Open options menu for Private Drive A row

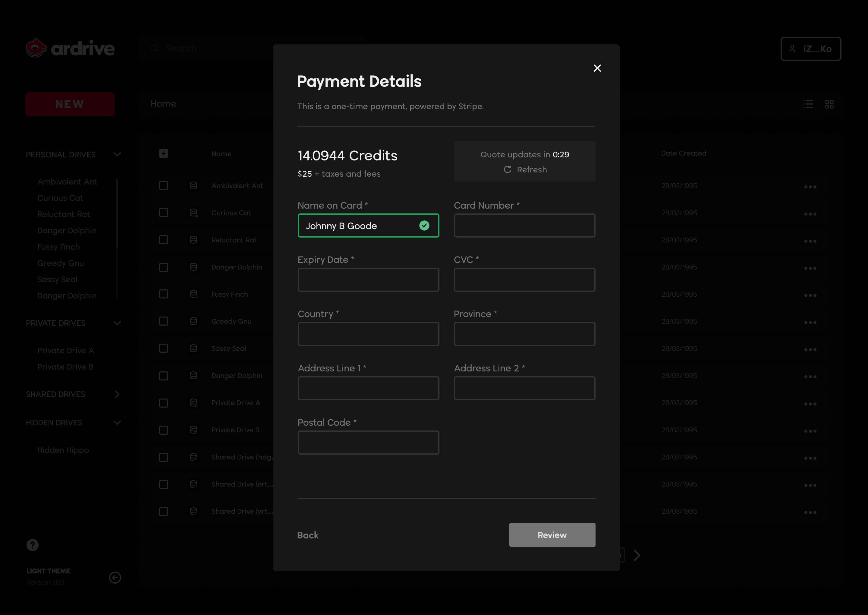pyautogui.click(x=810, y=404)
